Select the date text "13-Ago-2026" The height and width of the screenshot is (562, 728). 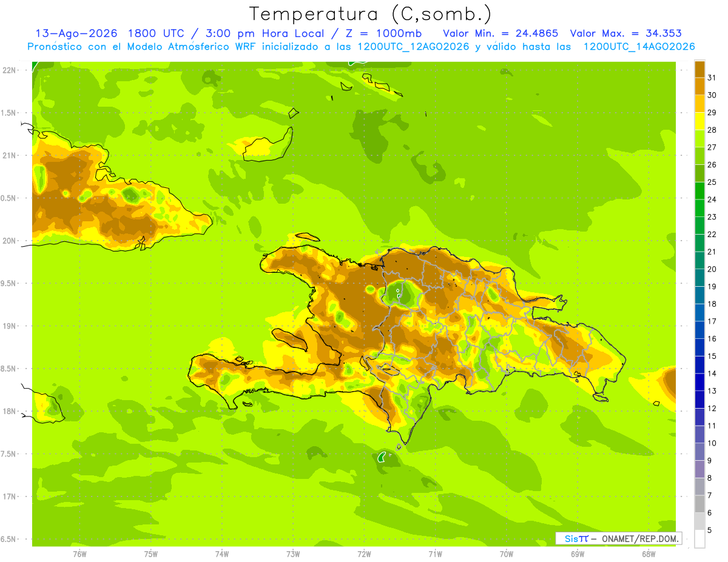[77, 33]
